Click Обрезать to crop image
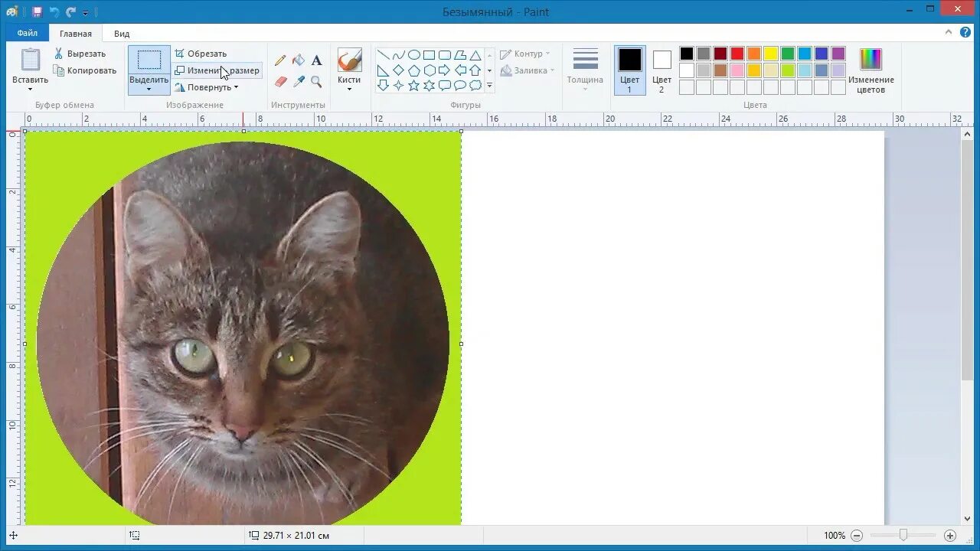This screenshot has width=980, height=551. point(201,54)
